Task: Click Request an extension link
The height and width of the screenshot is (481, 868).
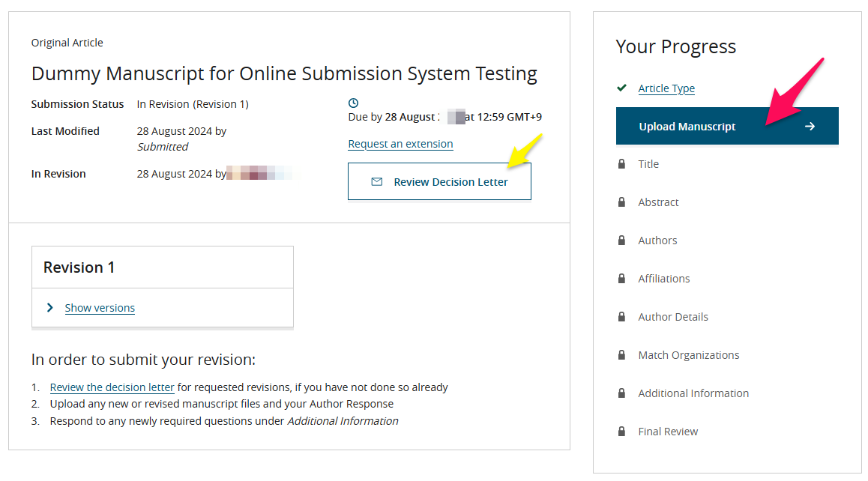Action: (400, 144)
